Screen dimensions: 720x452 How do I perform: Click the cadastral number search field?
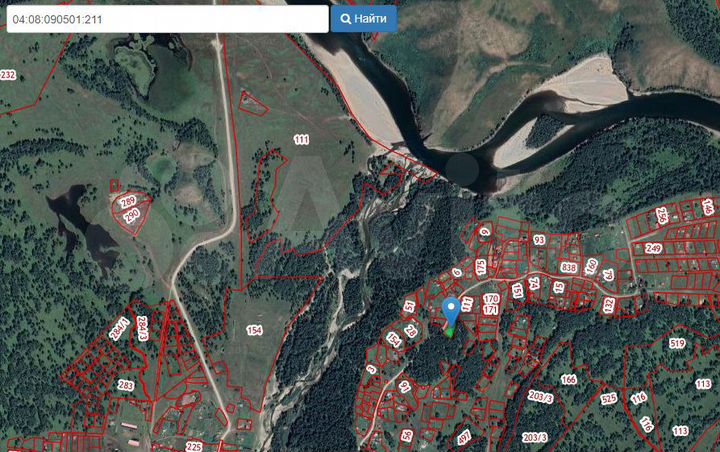(x=167, y=19)
